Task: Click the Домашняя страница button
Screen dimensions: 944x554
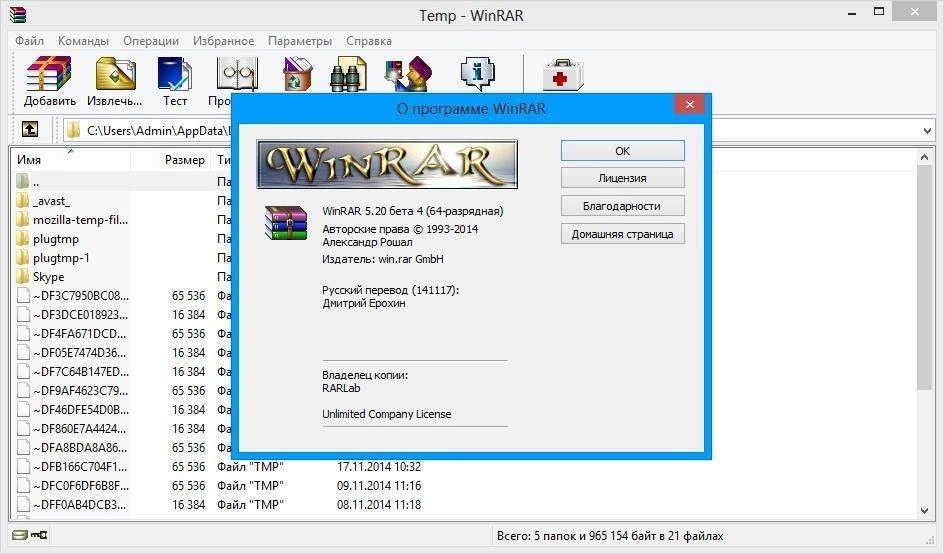Action: coord(623,234)
